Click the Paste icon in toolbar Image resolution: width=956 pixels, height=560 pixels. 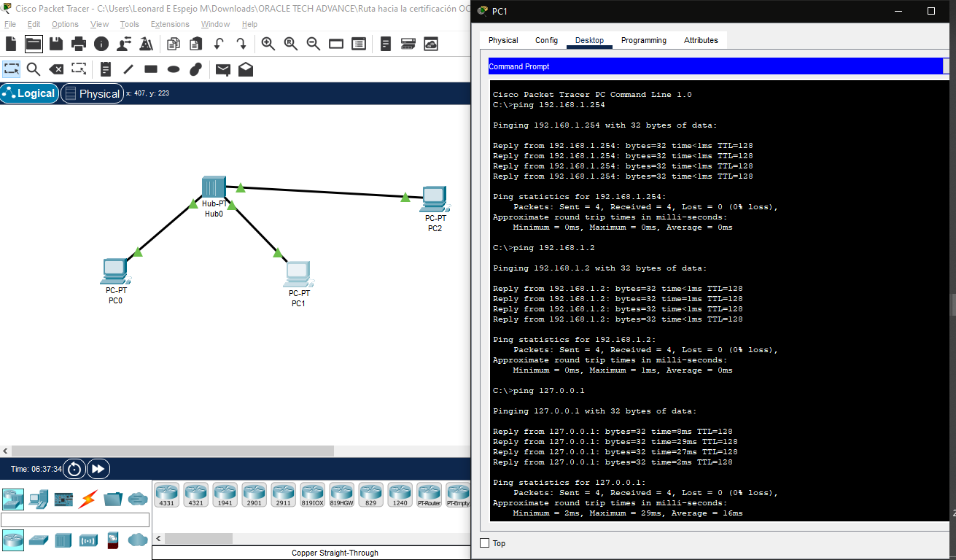point(196,44)
